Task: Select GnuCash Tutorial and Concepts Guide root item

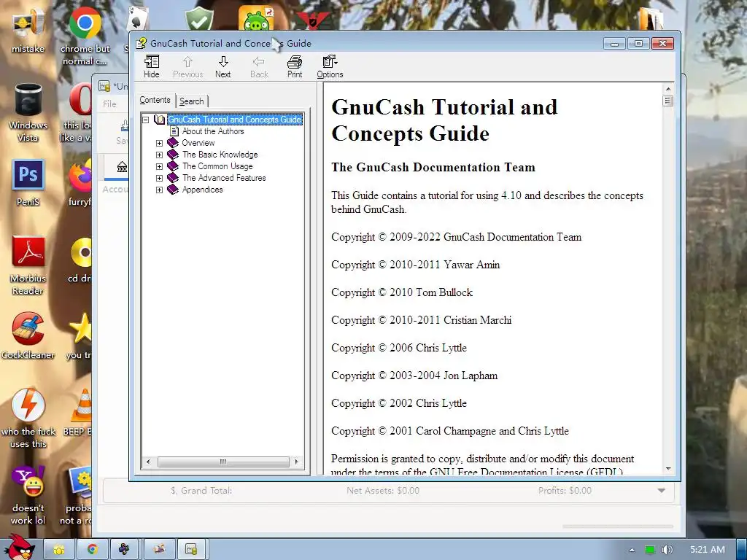Action: coord(235,120)
